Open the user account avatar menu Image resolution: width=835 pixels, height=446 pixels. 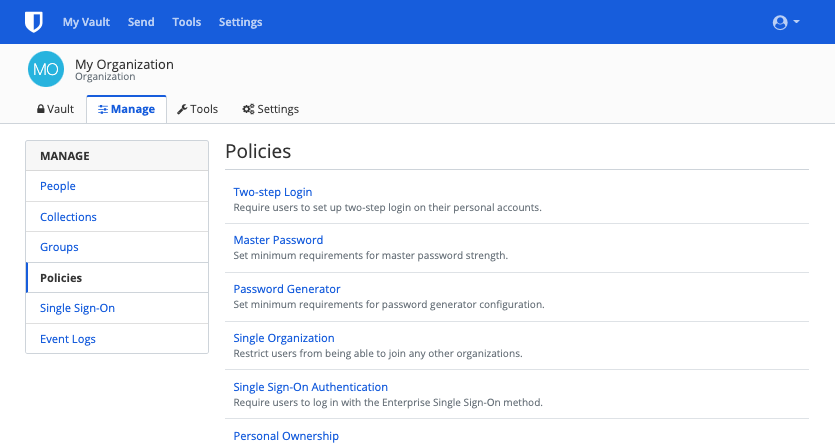pos(780,22)
